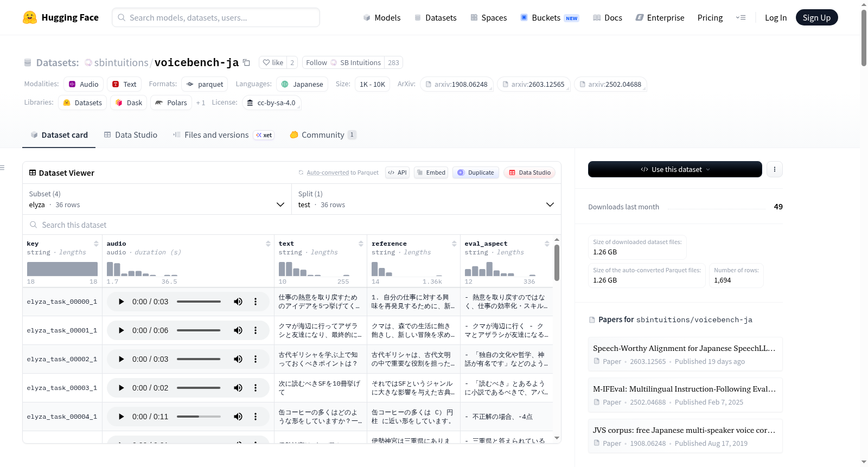This screenshot has width=868, height=467.
Task: Focus the Search this dataset field
Action: [x=292, y=225]
